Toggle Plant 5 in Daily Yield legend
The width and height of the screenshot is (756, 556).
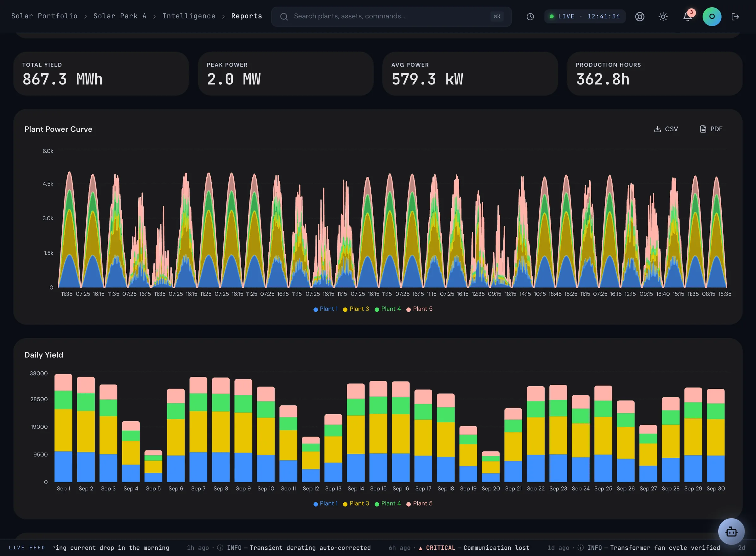419,503
